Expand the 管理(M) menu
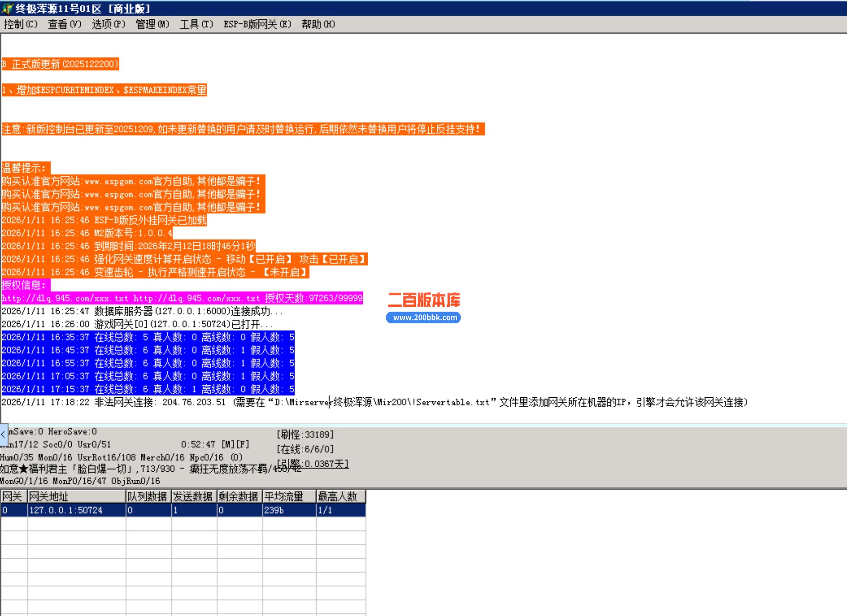 coord(153,24)
